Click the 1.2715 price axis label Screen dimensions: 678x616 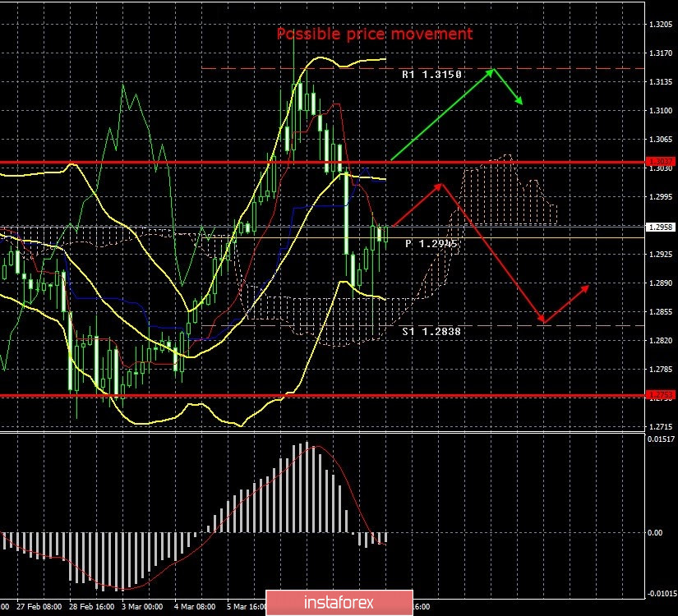(661, 426)
